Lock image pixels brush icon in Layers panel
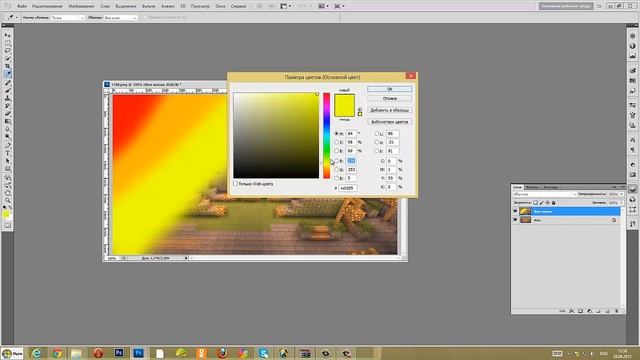This screenshot has width=640, height=360. point(542,202)
